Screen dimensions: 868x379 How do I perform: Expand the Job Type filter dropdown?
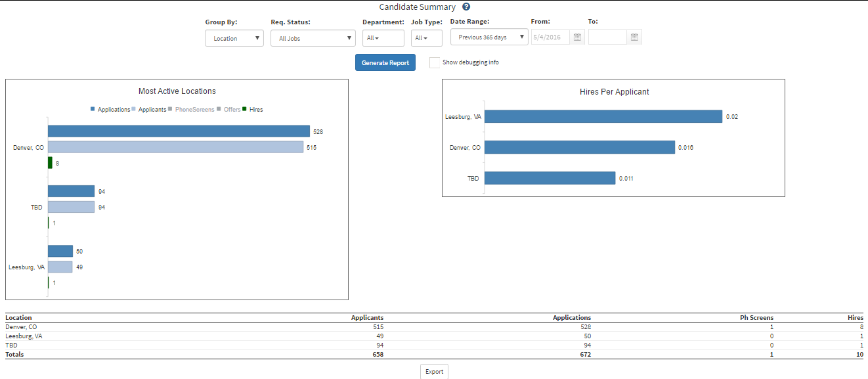(426, 38)
